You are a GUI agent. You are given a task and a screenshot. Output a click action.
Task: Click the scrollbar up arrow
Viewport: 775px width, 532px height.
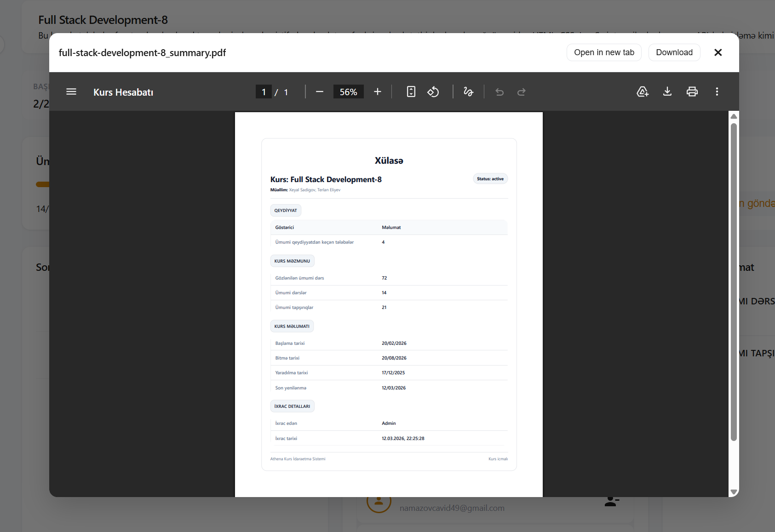pyautogui.click(x=734, y=116)
